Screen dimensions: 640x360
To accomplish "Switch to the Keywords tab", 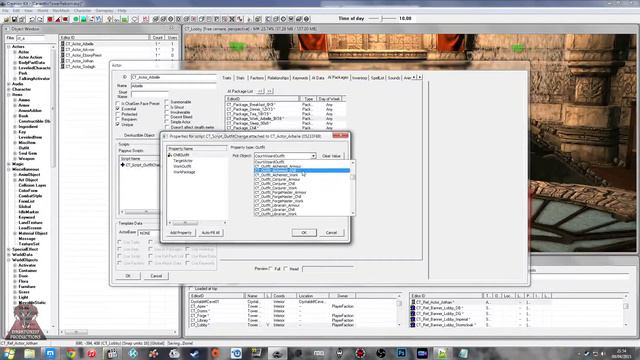I will 300,78.
